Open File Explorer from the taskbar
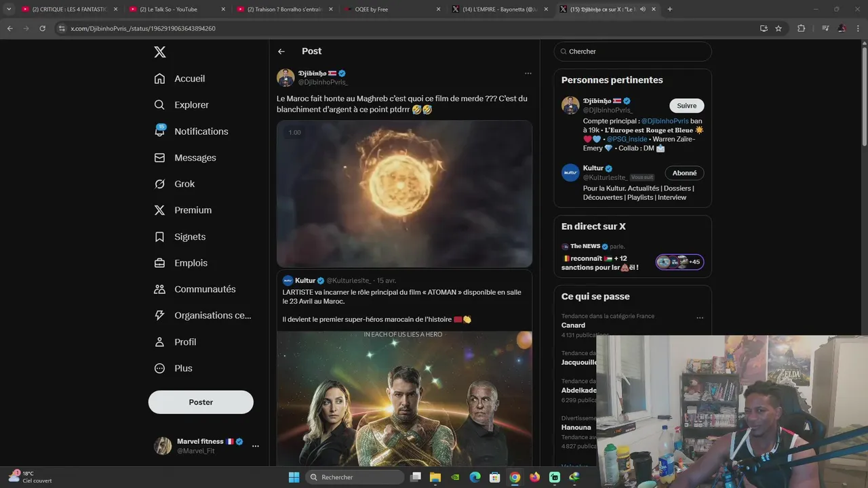 click(435, 477)
